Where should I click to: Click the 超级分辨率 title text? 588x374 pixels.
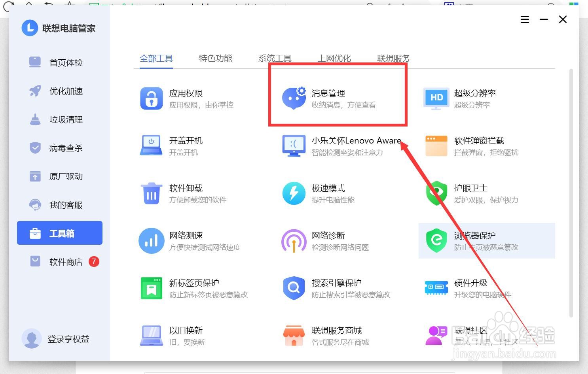point(475,93)
